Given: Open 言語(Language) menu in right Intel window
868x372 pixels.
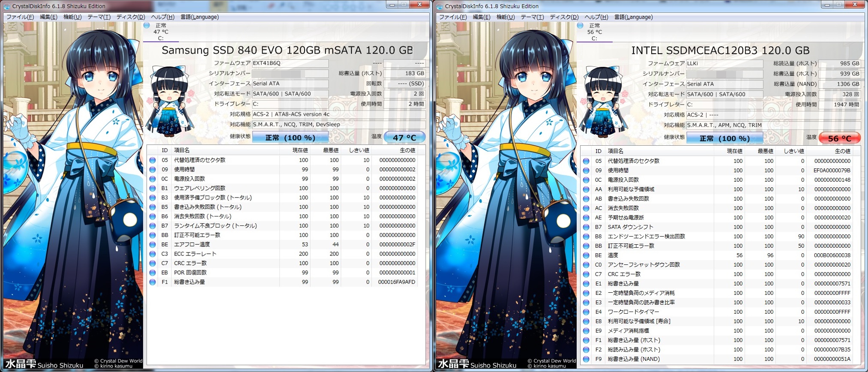Looking at the screenshot, I should [634, 17].
